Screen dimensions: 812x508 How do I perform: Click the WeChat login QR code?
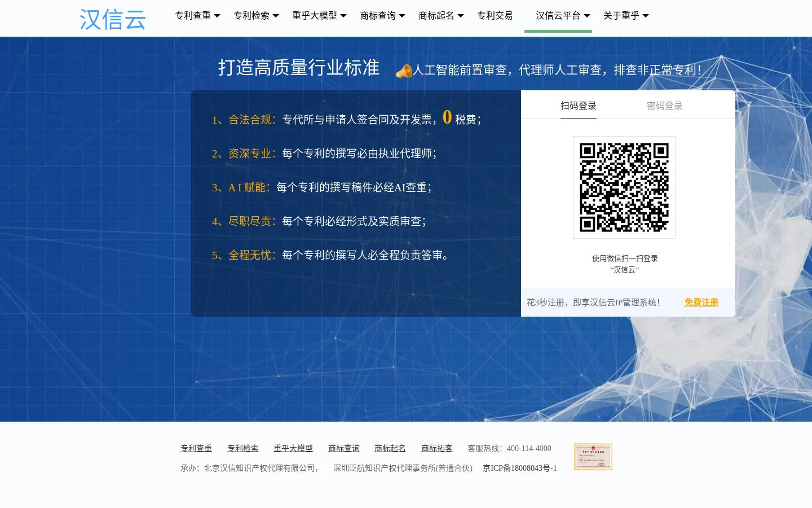[624, 187]
